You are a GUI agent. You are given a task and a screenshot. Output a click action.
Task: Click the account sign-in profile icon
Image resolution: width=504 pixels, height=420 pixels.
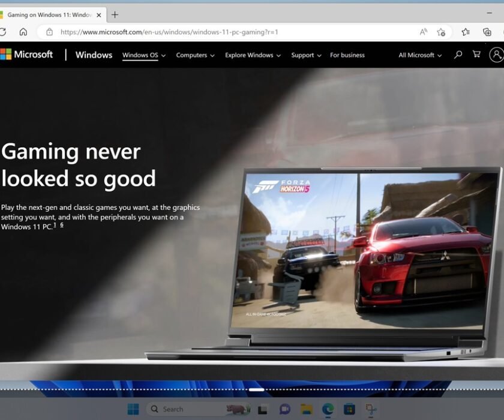[496, 55]
